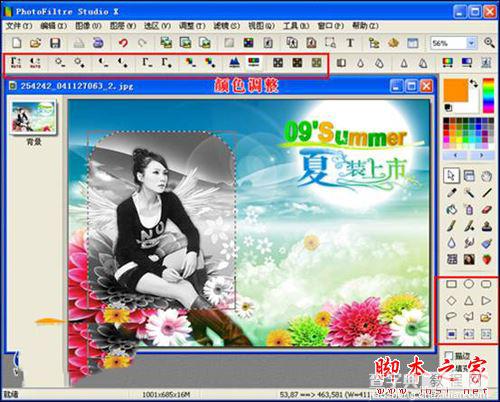
Task: Open the 选区 menu
Action: pos(157,26)
